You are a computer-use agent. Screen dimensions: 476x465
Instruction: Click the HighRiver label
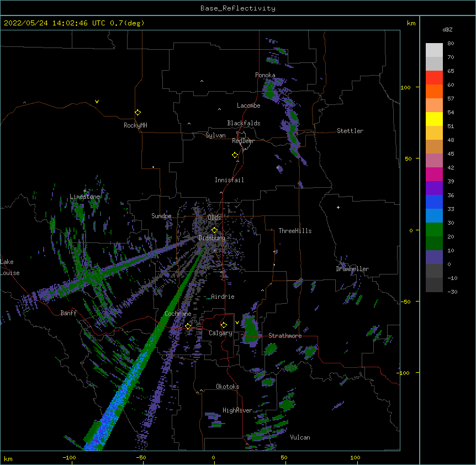tap(237, 410)
